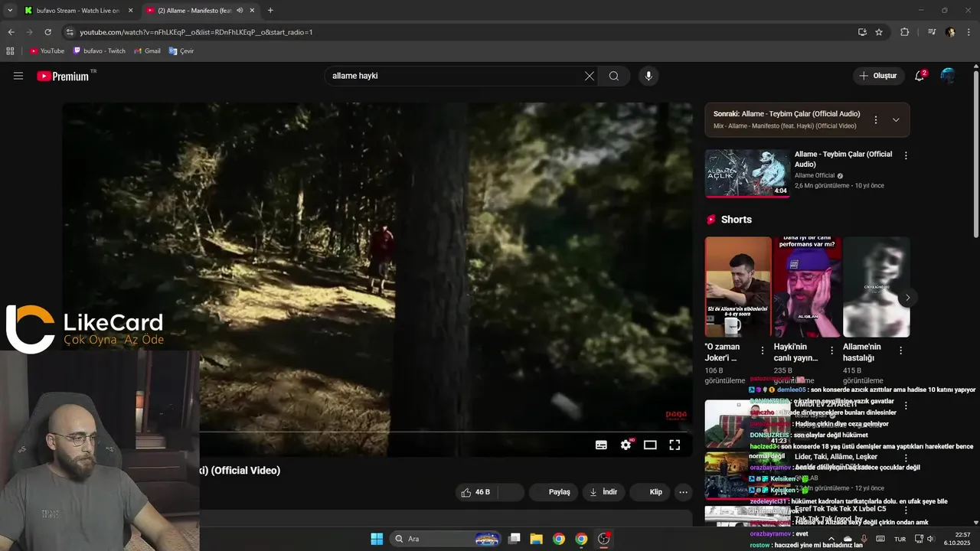Viewport: 980px width, 551px height.
Task: Click the Shorts section heading
Action: pos(736,220)
